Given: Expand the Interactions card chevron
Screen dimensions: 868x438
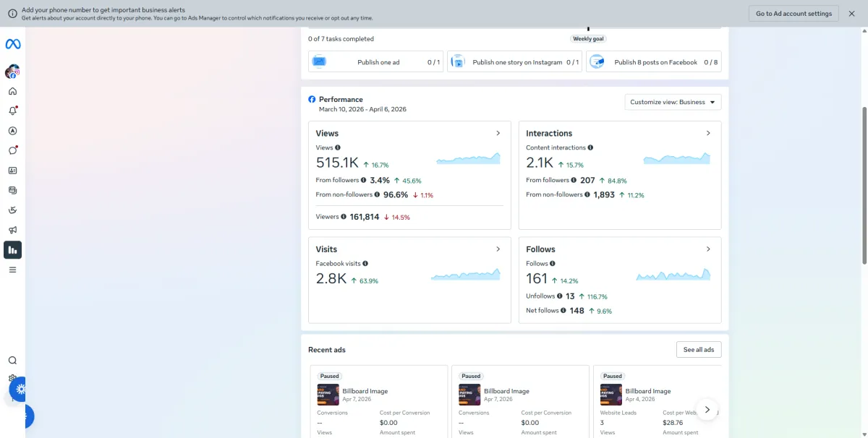Looking at the screenshot, I should [708, 133].
